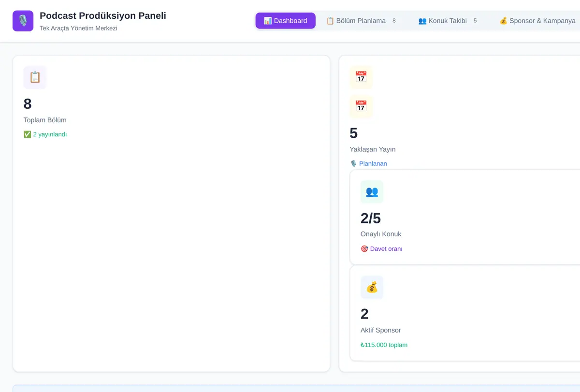Open the Sponsor & Kampanya tab
This screenshot has width=580, height=392.
coord(537,21)
